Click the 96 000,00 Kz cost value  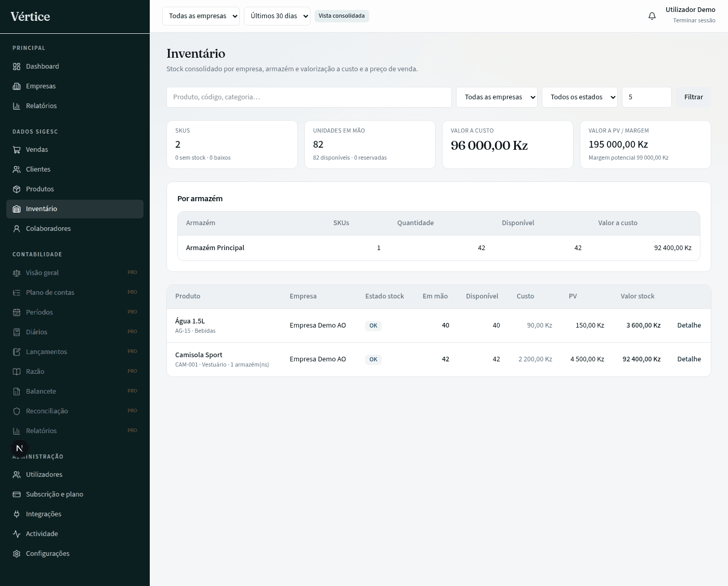[x=489, y=146]
